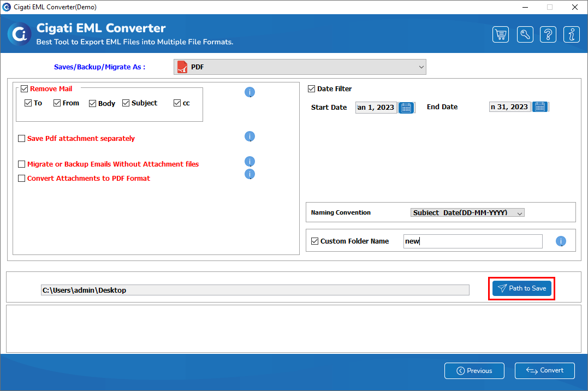Click the Saves/Backup/Migrate As label
This screenshot has width=588, height=391.
tap(99, 67)
